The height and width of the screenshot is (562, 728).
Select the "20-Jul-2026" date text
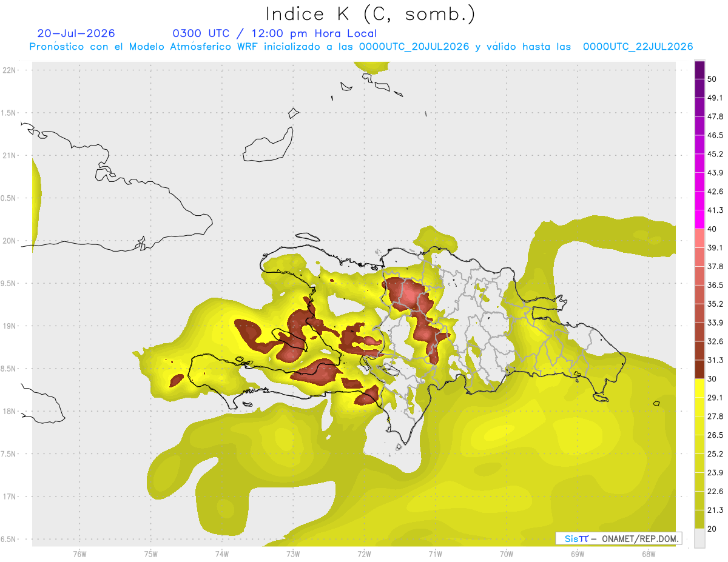(76, 33)
